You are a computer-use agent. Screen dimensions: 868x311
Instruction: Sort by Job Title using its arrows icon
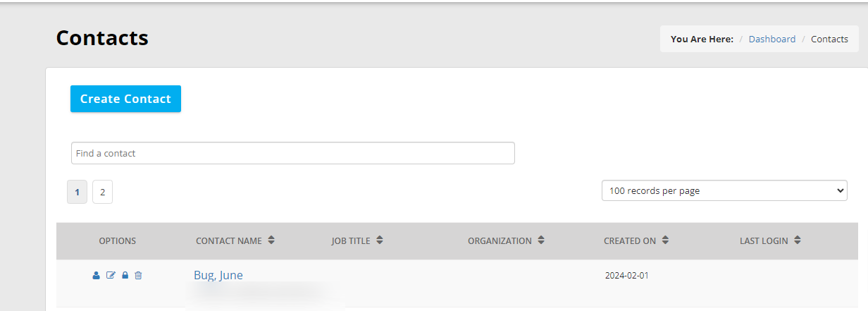click(x=380, y=240)
